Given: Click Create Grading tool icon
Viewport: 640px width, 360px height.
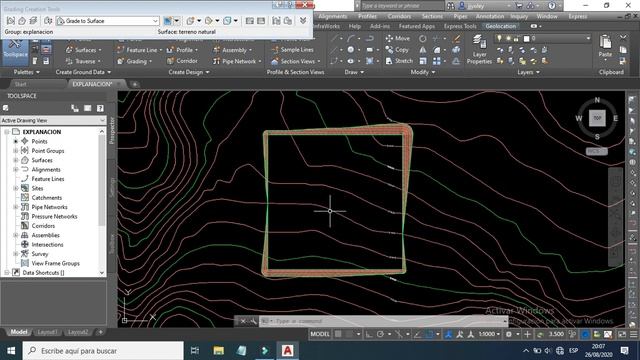Looking at the screenshot, I should [x=168, y=21].
